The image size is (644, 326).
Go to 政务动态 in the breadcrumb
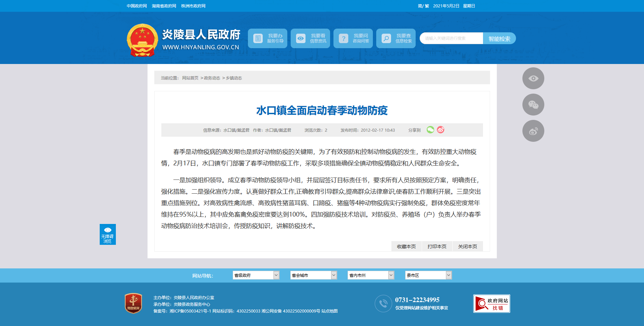coord(212,78)
